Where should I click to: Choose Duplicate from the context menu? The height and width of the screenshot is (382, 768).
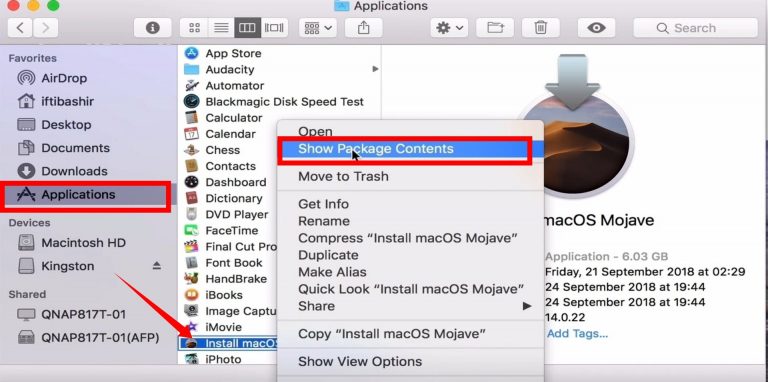point(410,255)
